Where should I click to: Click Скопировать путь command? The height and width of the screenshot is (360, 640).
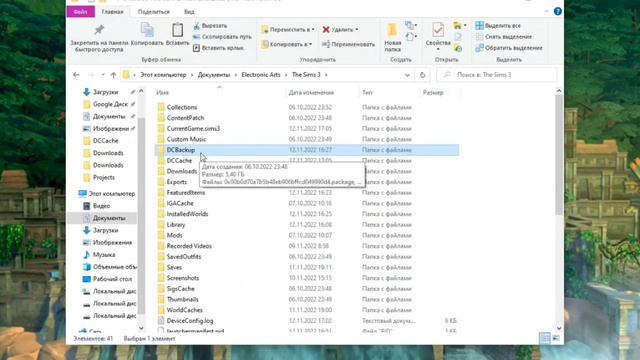222,37
